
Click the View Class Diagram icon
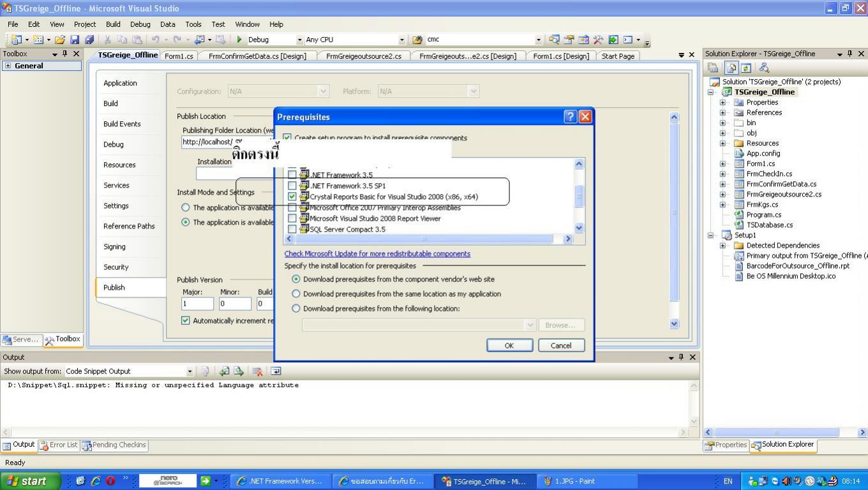763,68
